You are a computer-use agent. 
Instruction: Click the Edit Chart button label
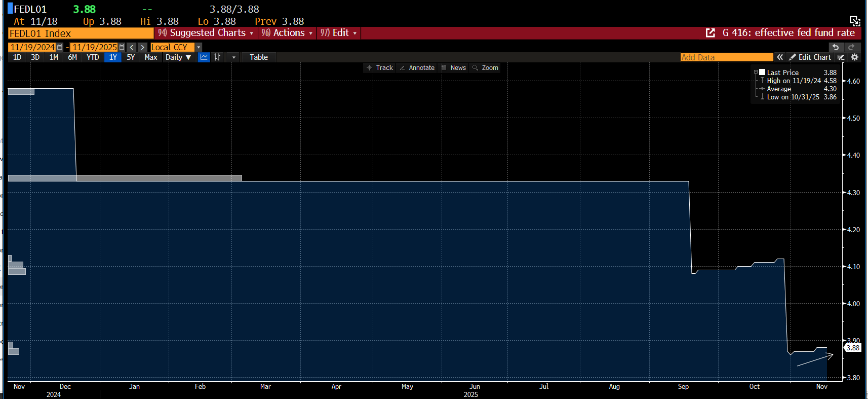coord(815,57)
